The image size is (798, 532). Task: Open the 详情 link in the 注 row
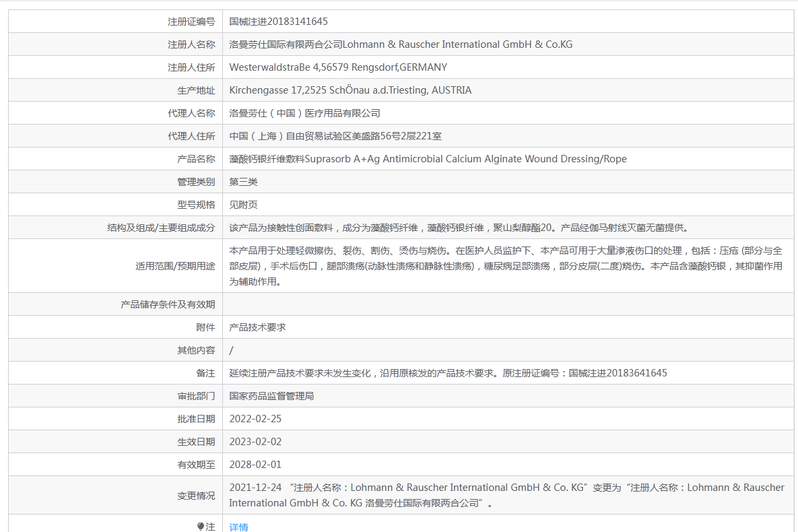(x=238, y=527)
